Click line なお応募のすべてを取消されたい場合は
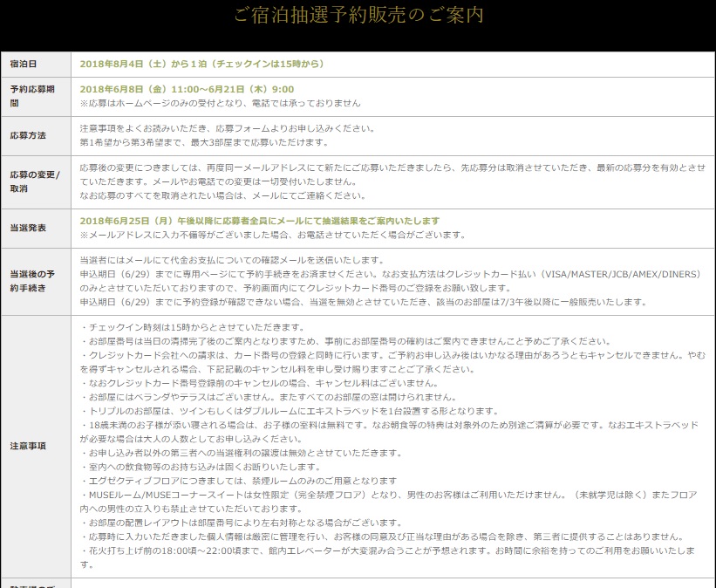716x588 pixels. 223,196
